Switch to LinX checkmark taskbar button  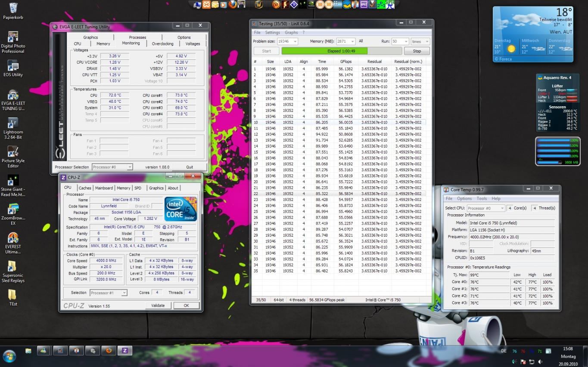[60, 351]
